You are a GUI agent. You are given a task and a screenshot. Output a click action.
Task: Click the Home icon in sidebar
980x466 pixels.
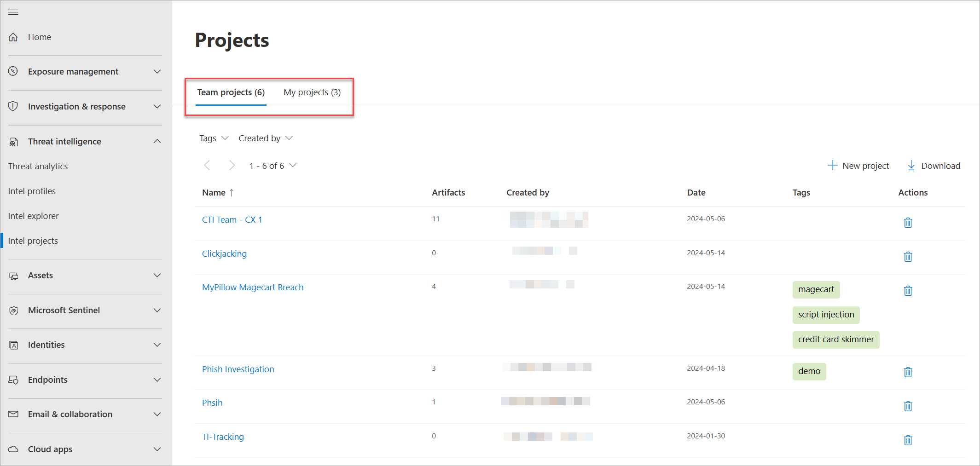(13, 37)
